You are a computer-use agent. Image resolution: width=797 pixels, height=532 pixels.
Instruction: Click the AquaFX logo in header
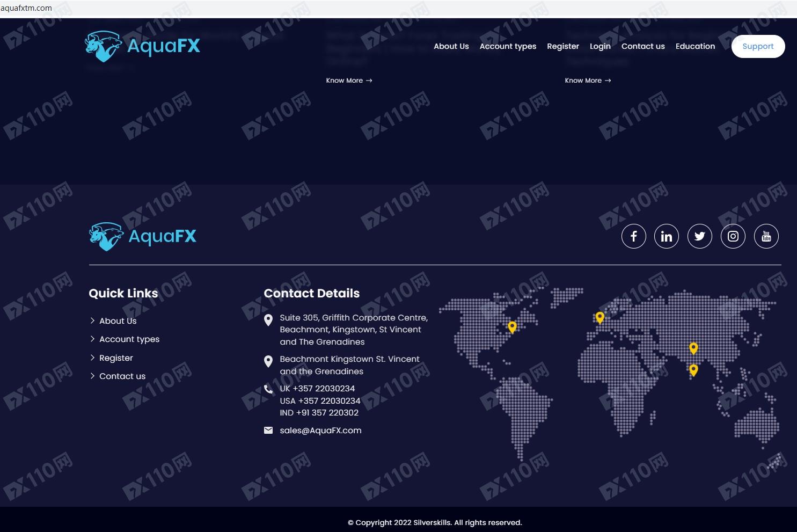[x=142, y=46]
